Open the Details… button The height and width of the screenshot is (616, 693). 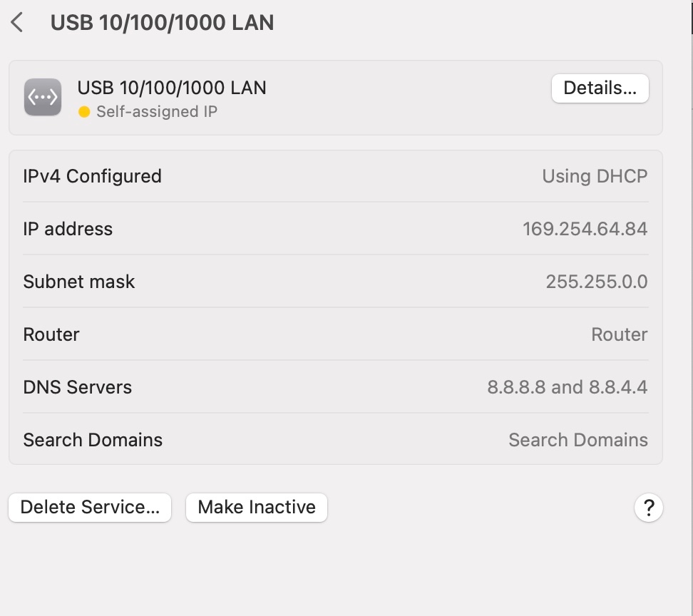tap(600, 88)
